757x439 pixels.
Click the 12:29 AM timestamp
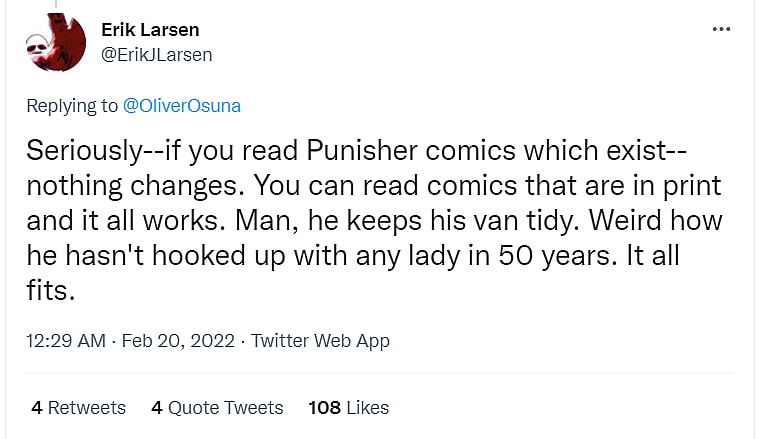pos(66,341)
